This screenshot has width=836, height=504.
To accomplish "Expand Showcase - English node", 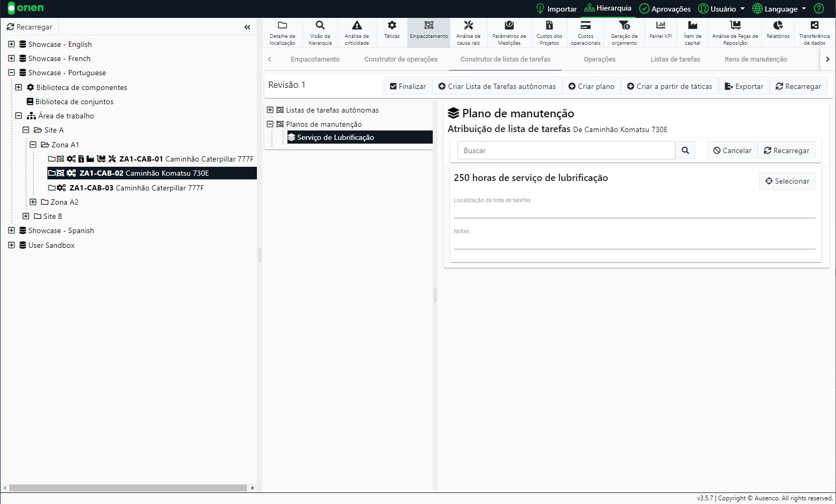I will pyautogui.click(x=11, y=44).
